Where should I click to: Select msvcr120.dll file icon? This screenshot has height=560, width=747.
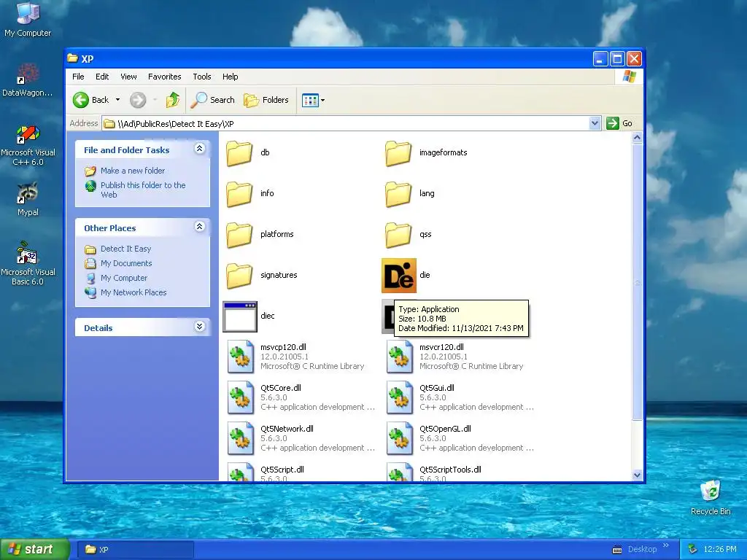399,357
